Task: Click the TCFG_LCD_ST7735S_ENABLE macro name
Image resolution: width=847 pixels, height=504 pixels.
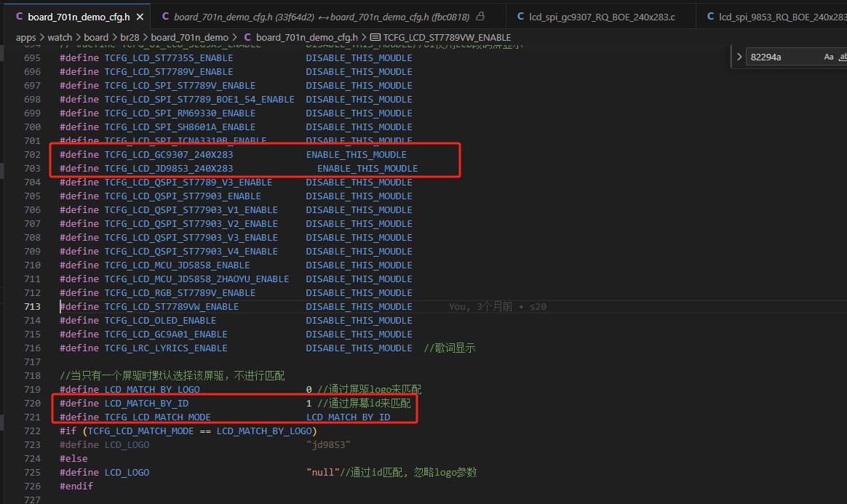Action: (x=169, y=57)
